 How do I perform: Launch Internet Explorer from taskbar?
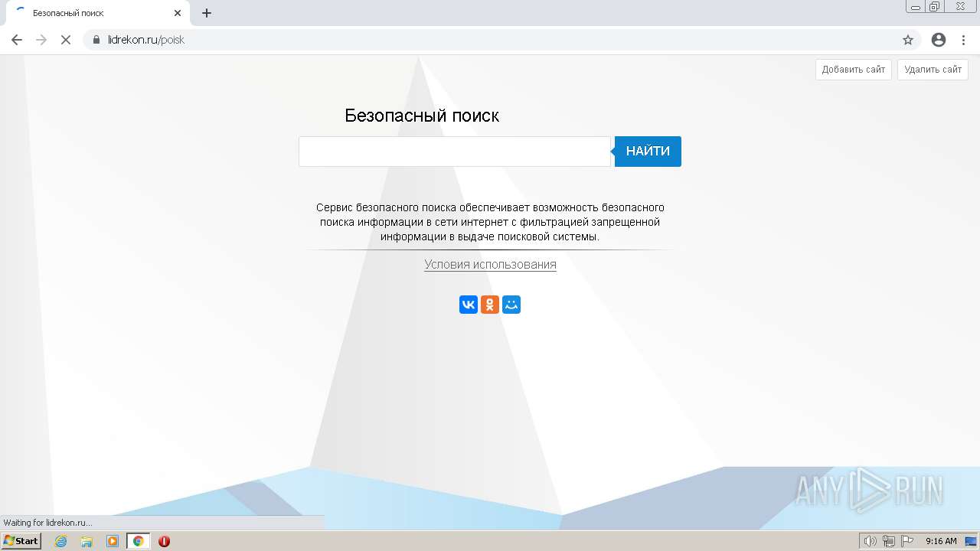tap(61, 541)
